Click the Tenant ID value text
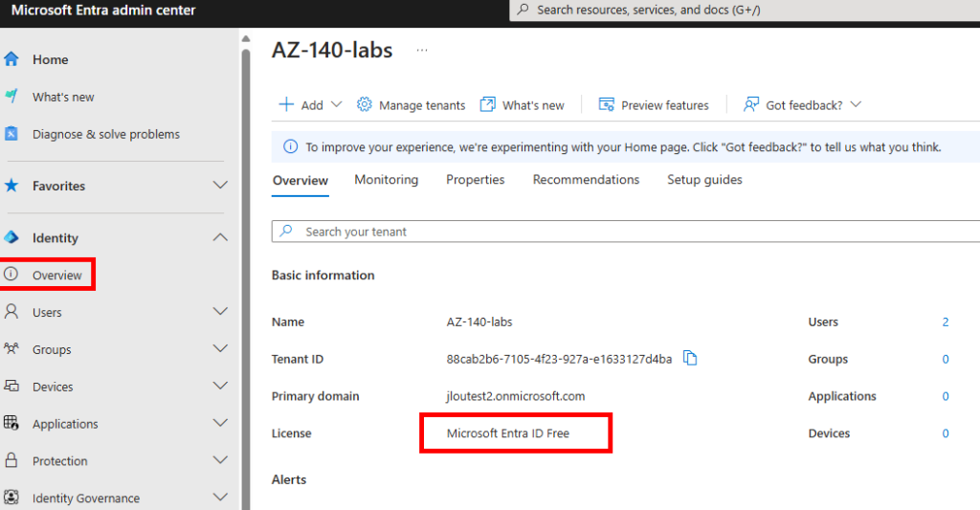Viewport: 980px width, 510px height. (x=559, y=359)
